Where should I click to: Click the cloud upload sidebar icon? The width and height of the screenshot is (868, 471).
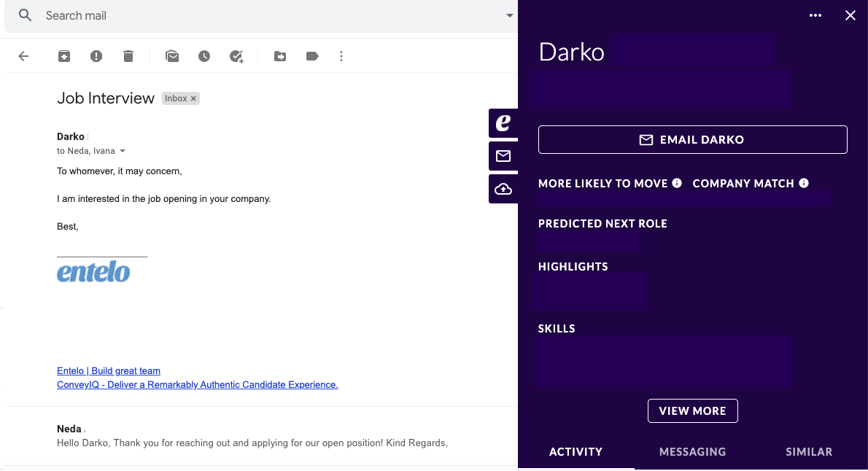point(503,190)
